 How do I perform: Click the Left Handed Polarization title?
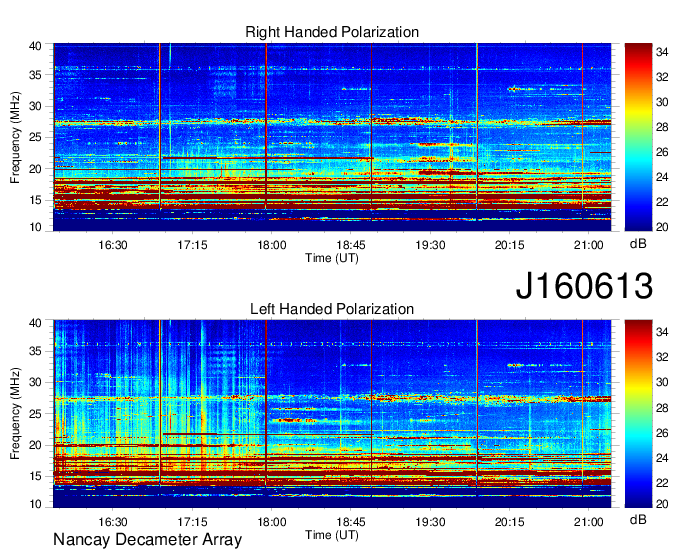332,309
